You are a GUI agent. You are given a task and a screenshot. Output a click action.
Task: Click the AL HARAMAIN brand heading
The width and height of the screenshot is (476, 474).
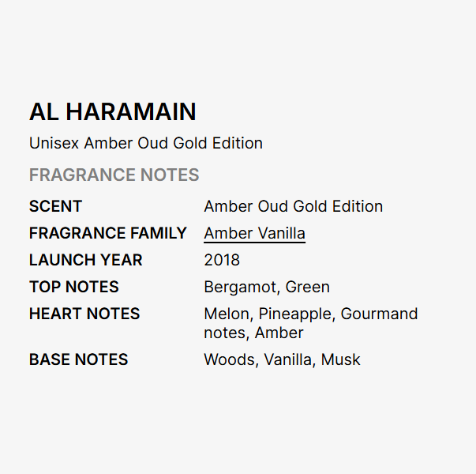coord(113,112)
